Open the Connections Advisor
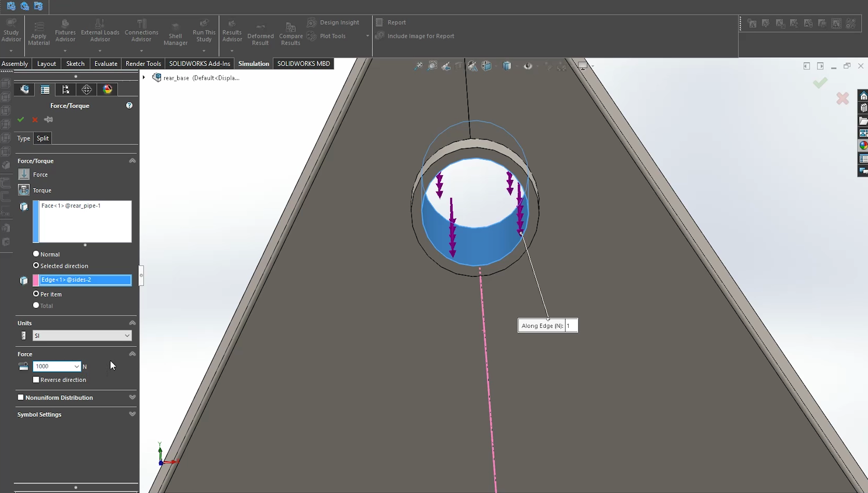Viewport: 868px width, 493px height. pyautogui.click(x=142, y=30)
